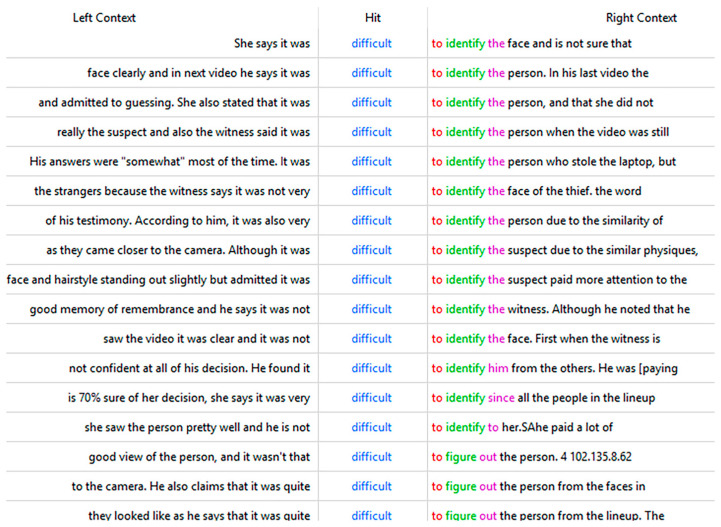Click hit 'difficult' in 'He found it' row
Image resolution: width=721 pixels, height=527 pixels.
click(x=372, y=368)
